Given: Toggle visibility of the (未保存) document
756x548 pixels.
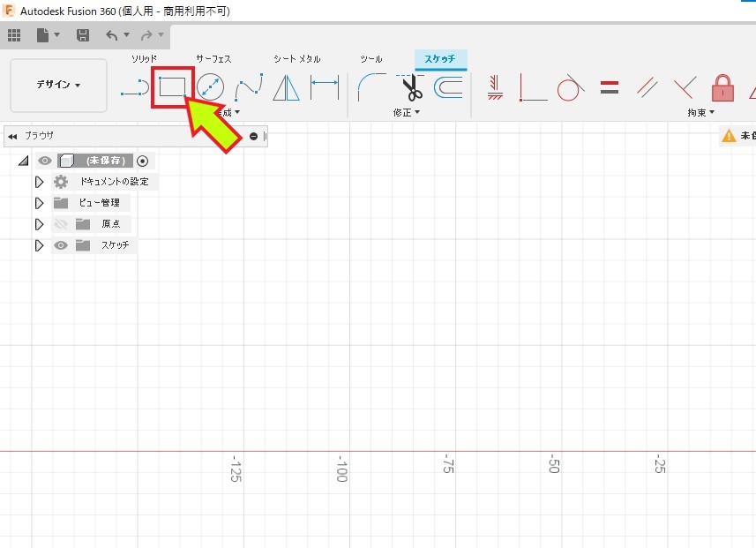Looking at the screenshot, I should pyautogui.click(x=43, y=161).
